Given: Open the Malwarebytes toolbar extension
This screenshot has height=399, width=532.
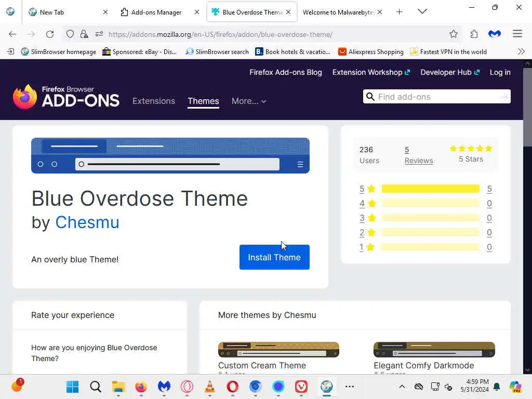Looking at the screenshot, I should [495, 34].
